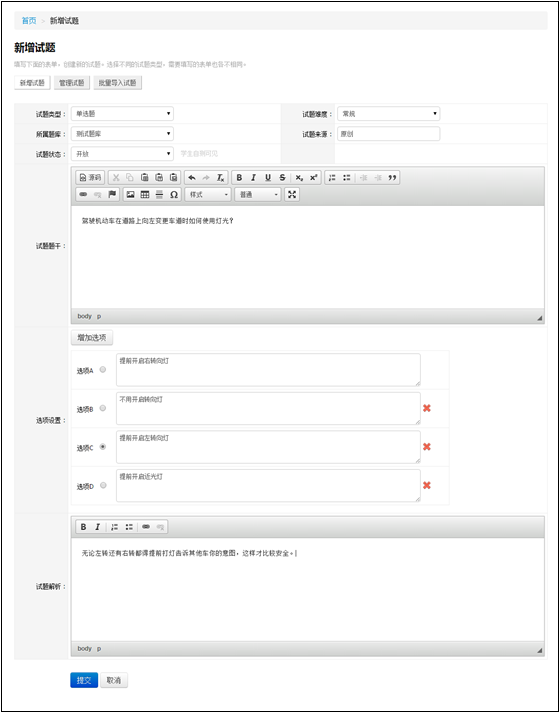The height and width of the screenshot is (714, 560).
Task: Maximize the editor with the fullscreen icon
Action: pyautogui.click(x=292, y=194)
